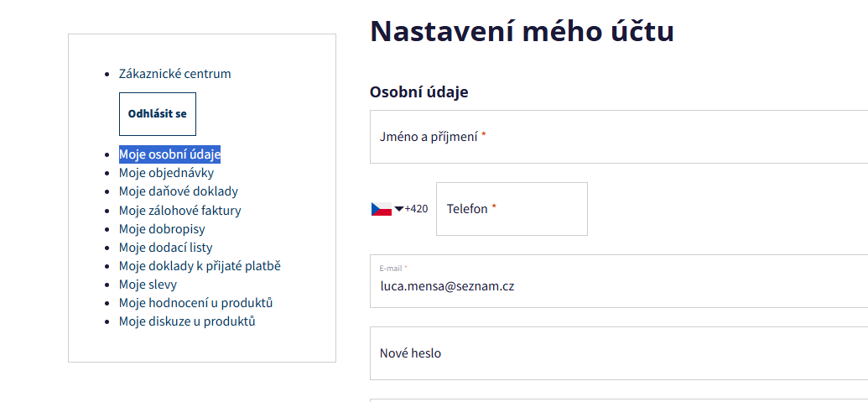This screenshot has width=868, height=402.
Task: Click into the Telefon input field
Action: (x=512, y=209)
